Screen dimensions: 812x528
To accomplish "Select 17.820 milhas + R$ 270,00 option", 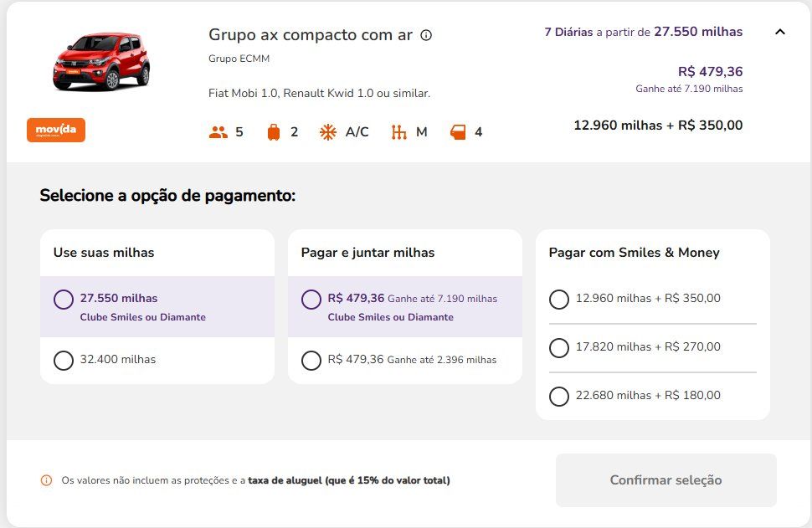I will 558,348.
